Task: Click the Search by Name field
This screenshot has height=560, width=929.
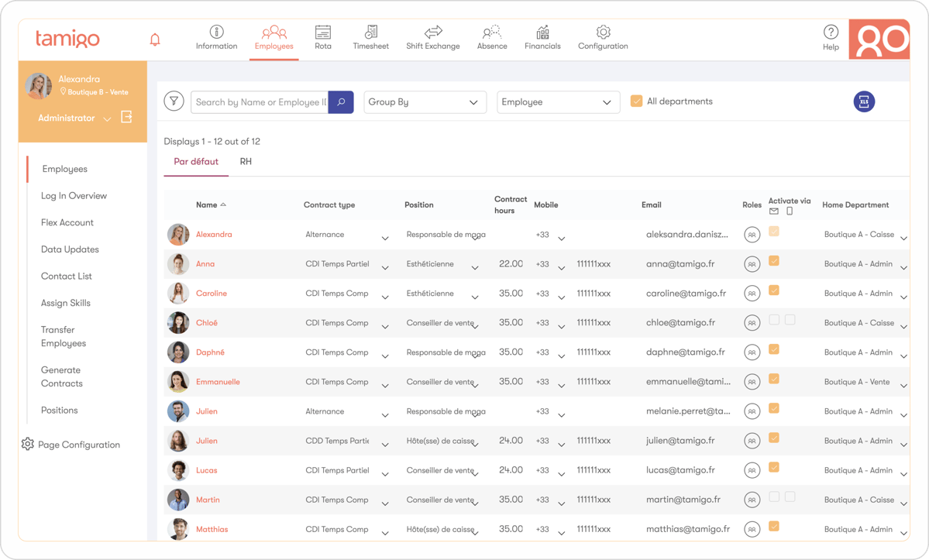Action: point(260,101)
